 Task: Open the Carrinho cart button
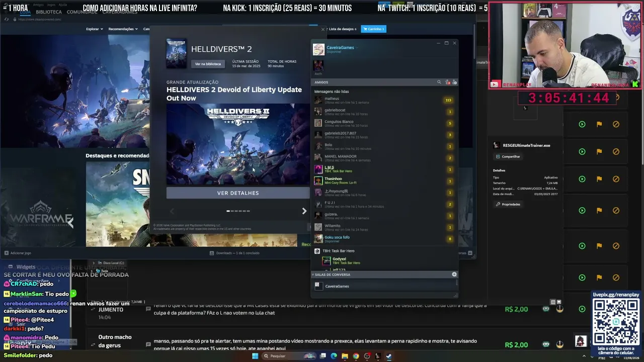click(x=373, y=29)
